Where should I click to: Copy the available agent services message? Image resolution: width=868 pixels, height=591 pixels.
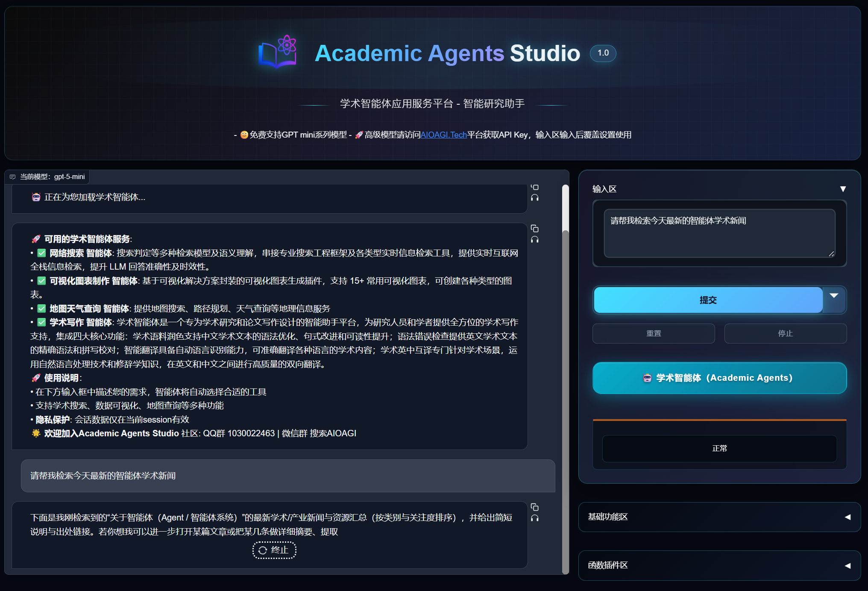click(x=534, y=229)
